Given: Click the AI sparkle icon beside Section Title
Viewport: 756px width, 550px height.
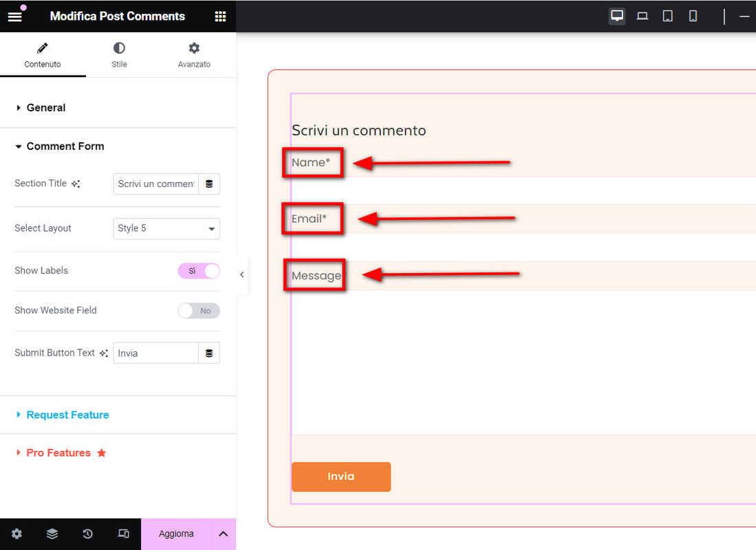Looking at the screenshot, I should tap(76, 184).
